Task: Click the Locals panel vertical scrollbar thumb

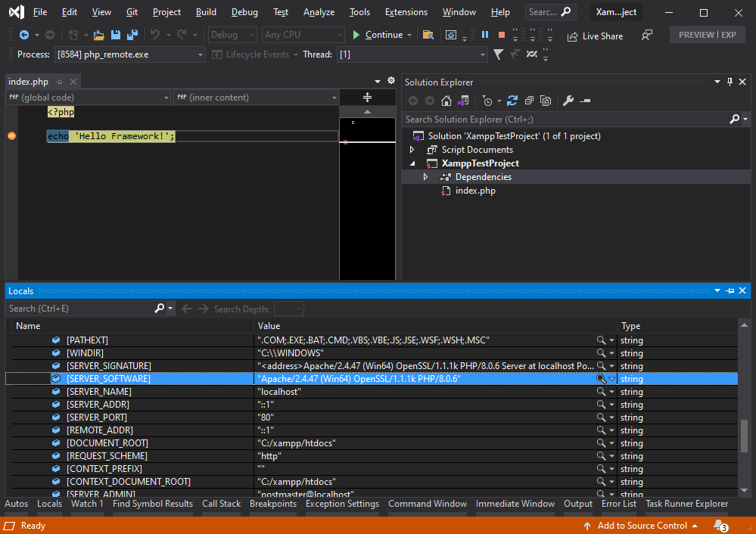Action: pos(745,436)
